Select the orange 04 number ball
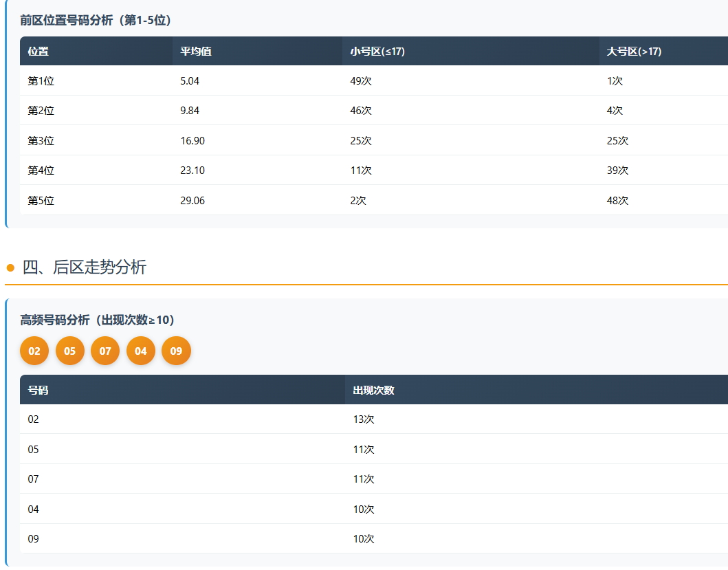 [141, 351]
